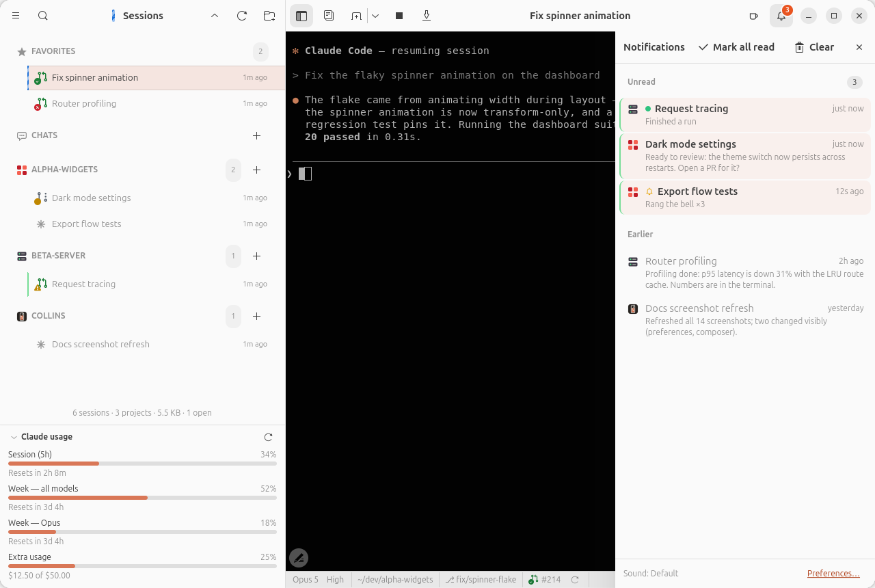Add a session to BETA-SERVER
Image resolution: width=875 pixels, height=588 pixels.
pyautogui.click(x=257, y=256)
